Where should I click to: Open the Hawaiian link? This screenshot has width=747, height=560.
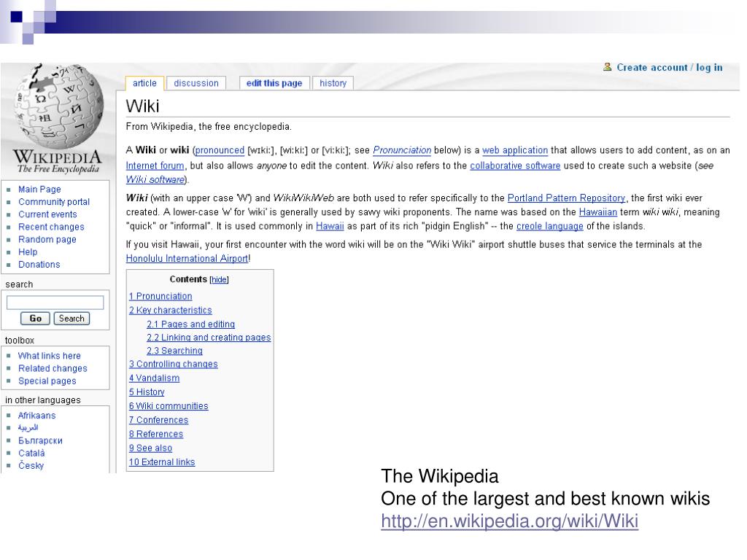coord(598,212)
